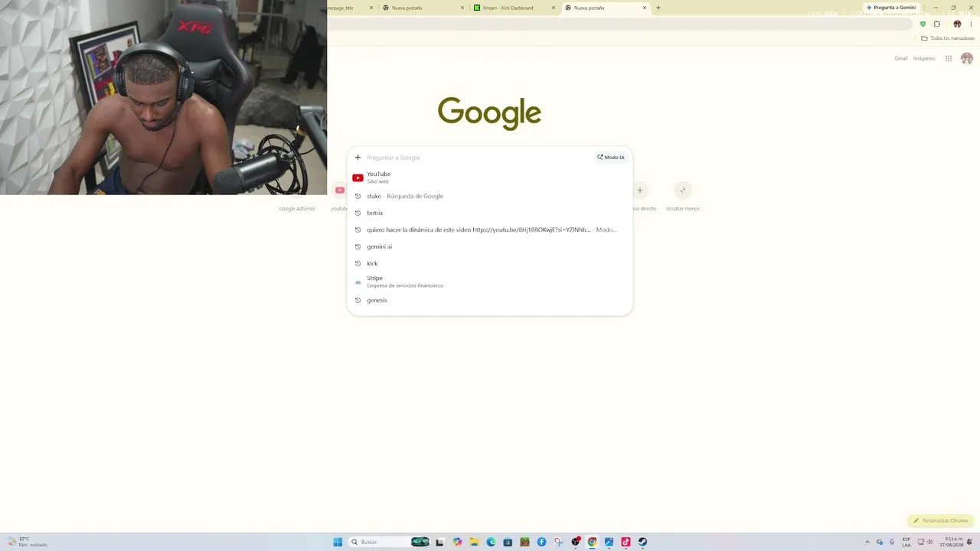980x551 pixels.
Task: Choose the gemini ai suggestion
Action: pos(490,246)
